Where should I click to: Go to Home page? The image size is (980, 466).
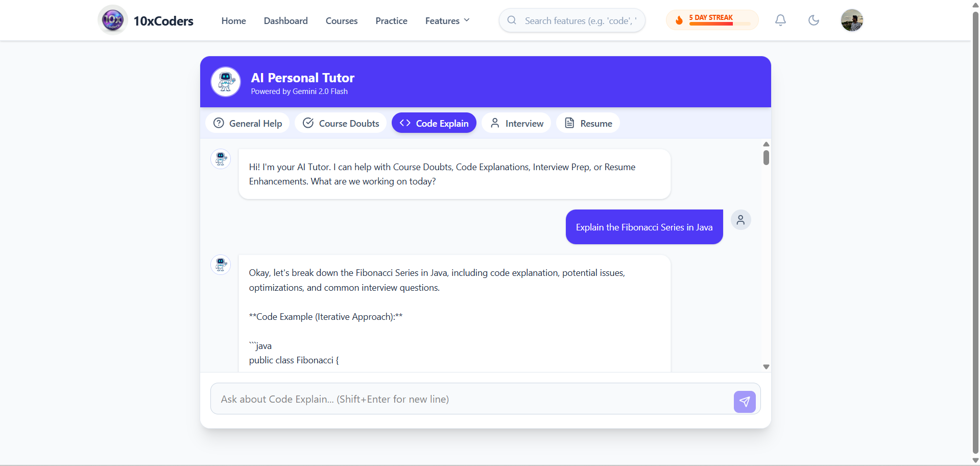click(233, 21)
